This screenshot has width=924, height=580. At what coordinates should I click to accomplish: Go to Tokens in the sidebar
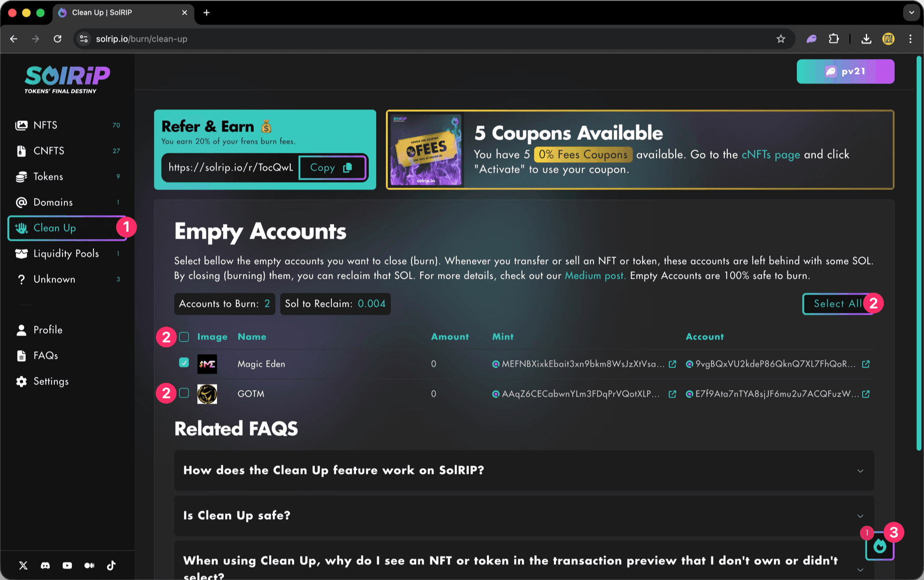[67, 177]
